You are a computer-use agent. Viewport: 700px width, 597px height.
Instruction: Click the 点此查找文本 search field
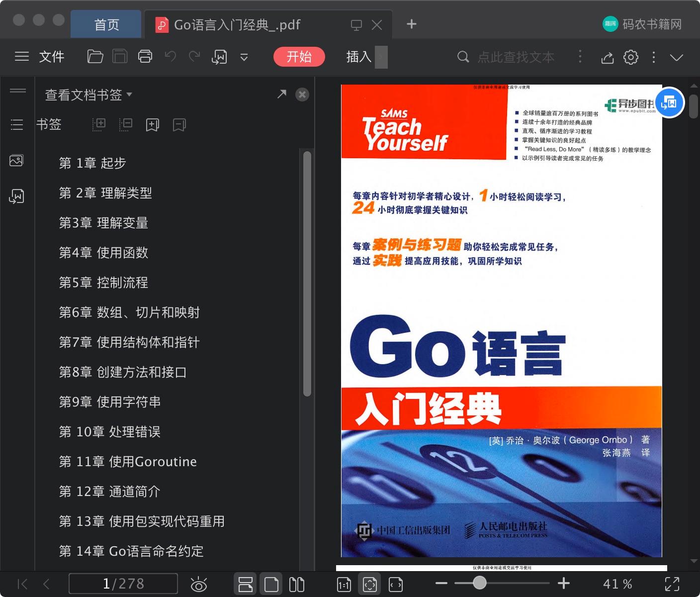[516, 57]
